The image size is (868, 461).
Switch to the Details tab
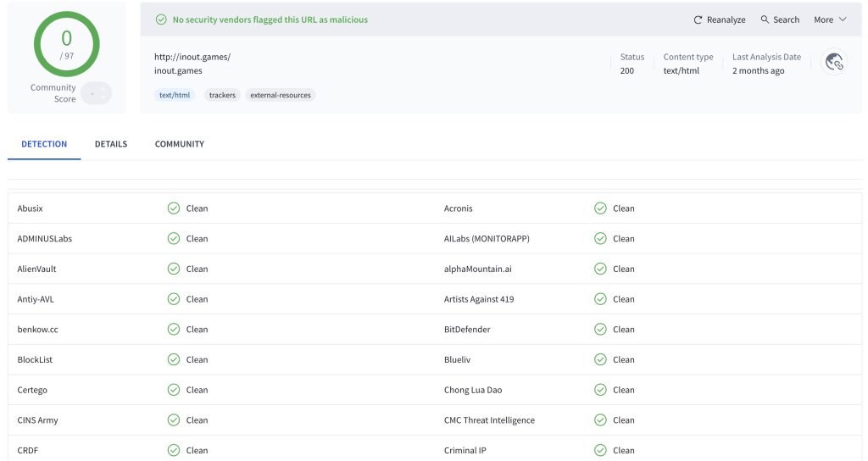tap(111, 144)
